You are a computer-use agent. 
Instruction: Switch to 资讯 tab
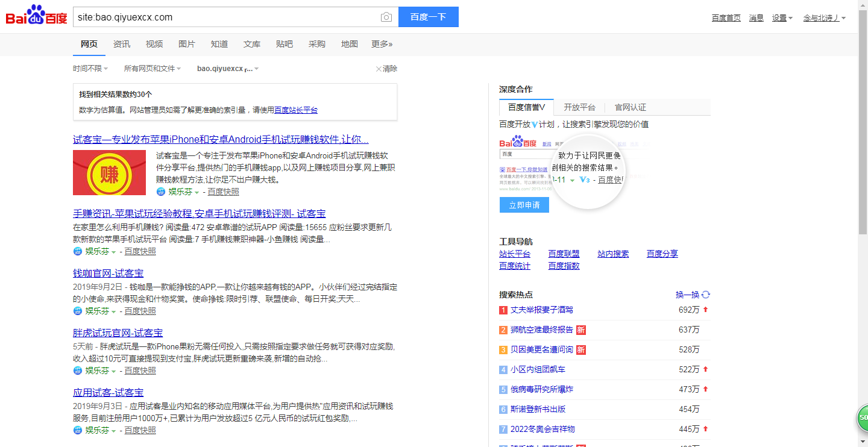pyautogui.click(x=122, y=44)
